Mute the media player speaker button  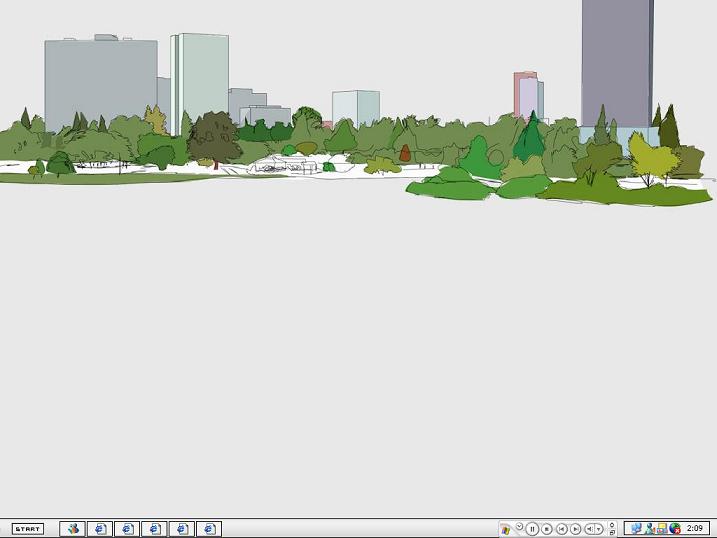click(589, 529)
